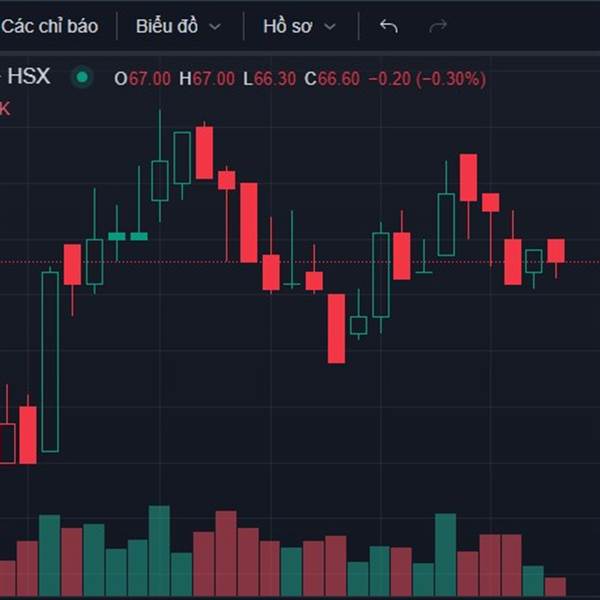Image resolution: width=600 pixels, height=600 pixels.
Task: Click the high price value H67.00
Action: 207,78
